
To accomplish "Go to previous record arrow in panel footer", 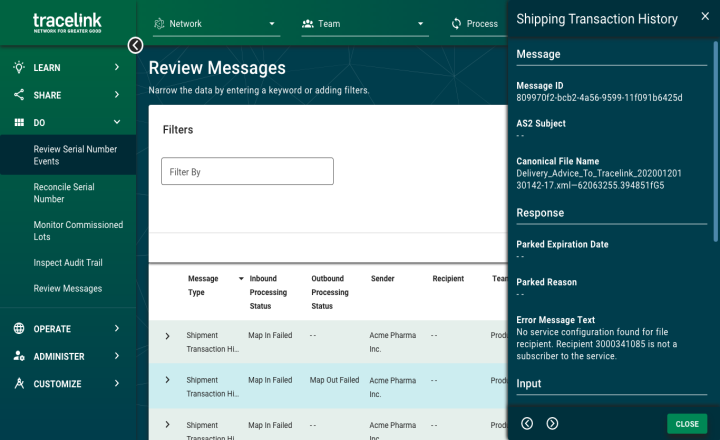I will tap(527, 423).
